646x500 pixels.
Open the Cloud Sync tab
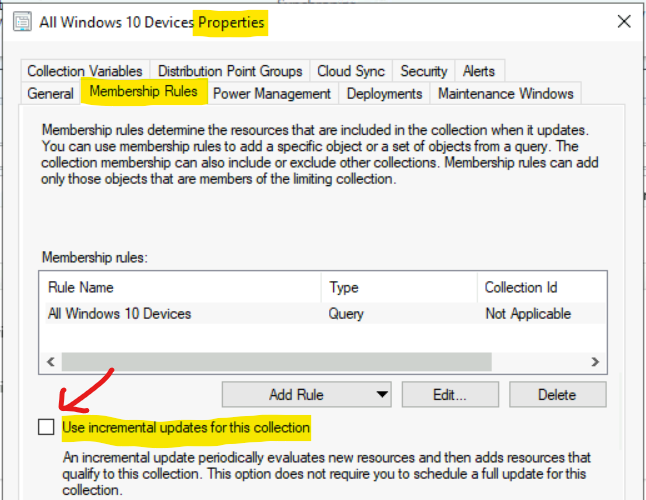tap(351, 71)
